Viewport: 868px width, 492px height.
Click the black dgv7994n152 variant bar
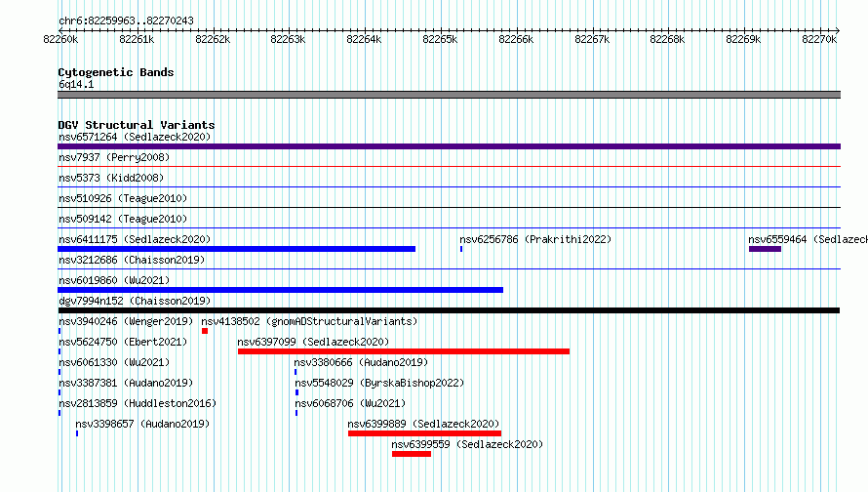(x=449, y=310)
